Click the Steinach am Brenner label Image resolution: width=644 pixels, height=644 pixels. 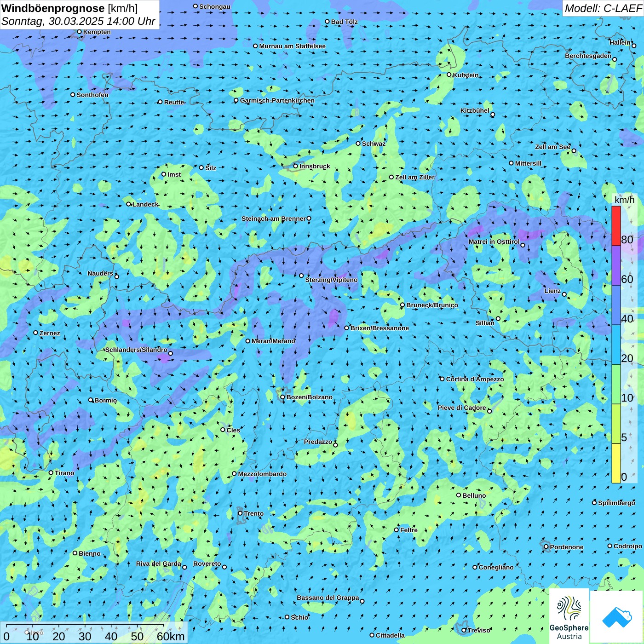[273, 218]
